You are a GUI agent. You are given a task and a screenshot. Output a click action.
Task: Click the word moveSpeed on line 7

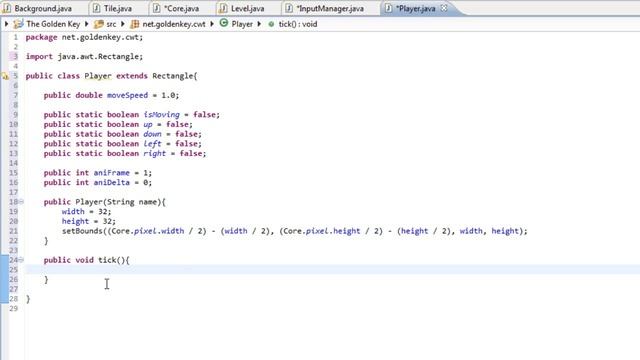[x=127, y=96]
